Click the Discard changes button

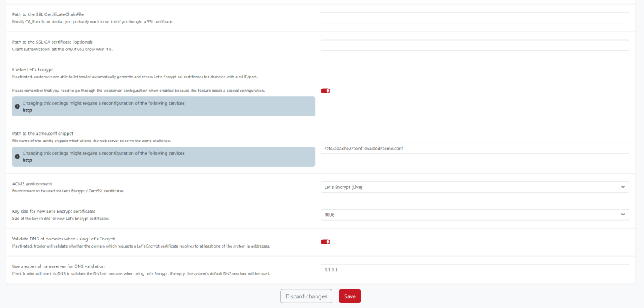coord(306,296)
